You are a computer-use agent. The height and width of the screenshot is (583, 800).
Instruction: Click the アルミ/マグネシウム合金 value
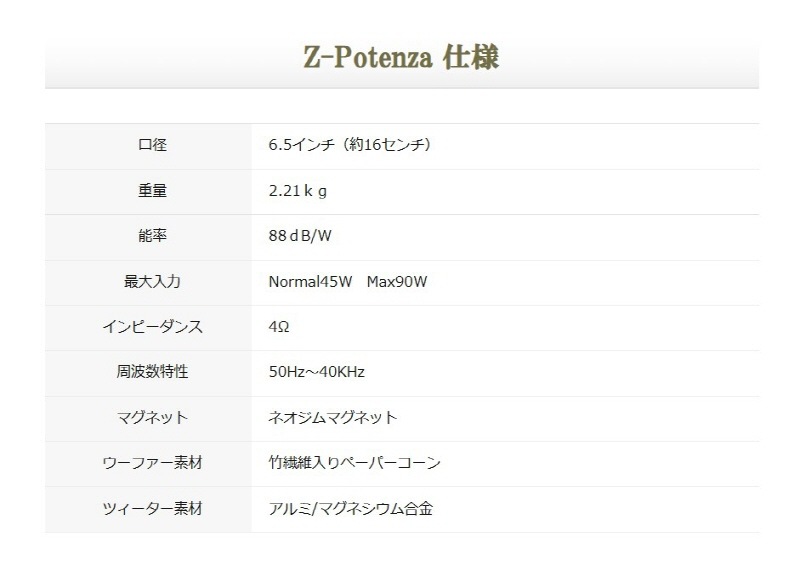[351, 509]
